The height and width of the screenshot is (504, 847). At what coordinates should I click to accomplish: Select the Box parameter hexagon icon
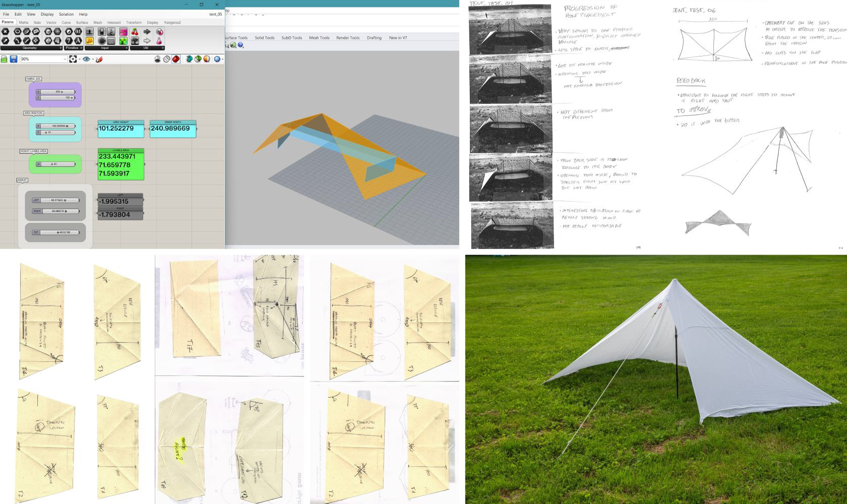click(48, 32)
